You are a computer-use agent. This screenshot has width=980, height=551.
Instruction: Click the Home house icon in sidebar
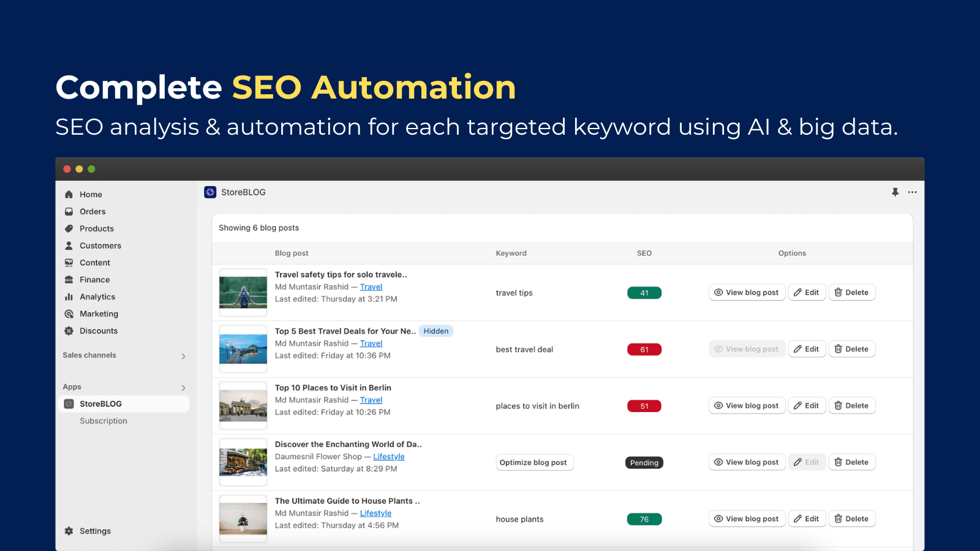(69, 195)
